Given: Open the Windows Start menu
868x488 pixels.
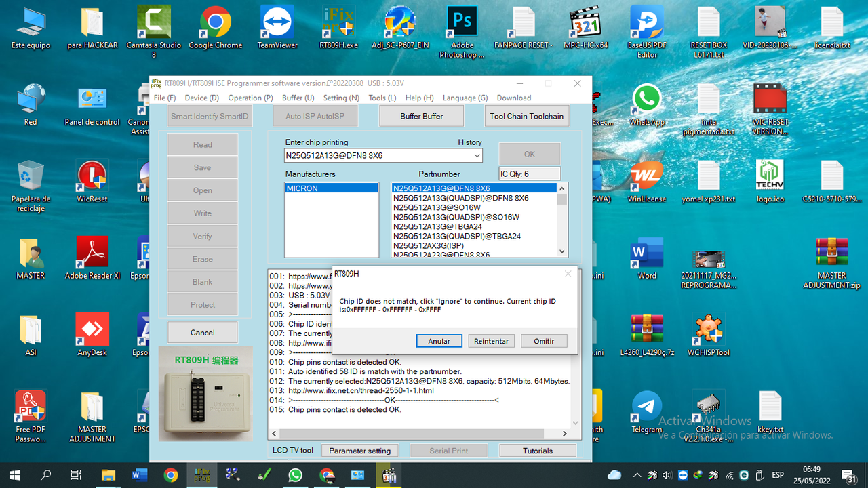Looking at the screenshot, I should pos(15,475).
